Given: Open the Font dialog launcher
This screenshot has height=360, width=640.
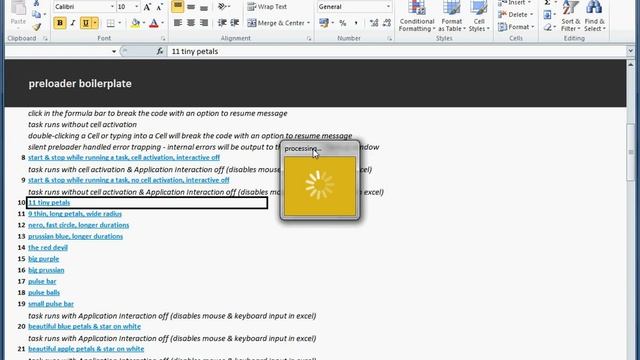Looking at the screenshot, I should (163, 38).
